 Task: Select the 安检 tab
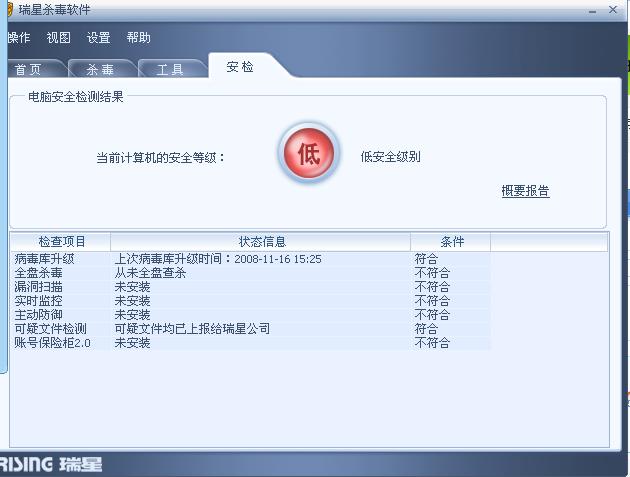point(240,66)
